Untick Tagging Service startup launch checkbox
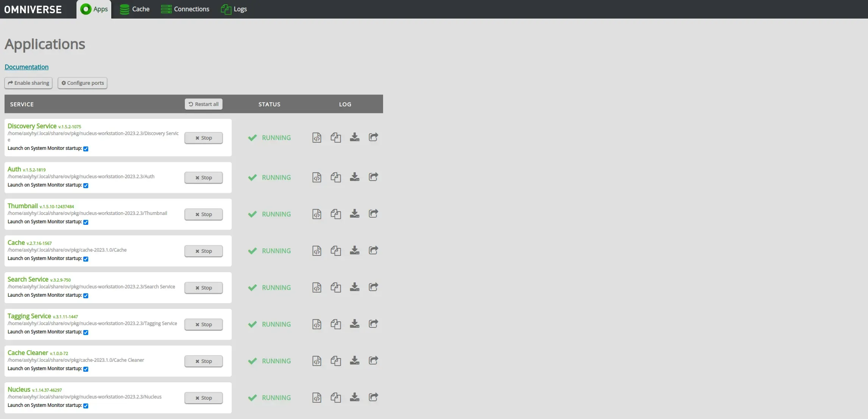This screenshot has height=419, width=868. click(x=86, y=332)
